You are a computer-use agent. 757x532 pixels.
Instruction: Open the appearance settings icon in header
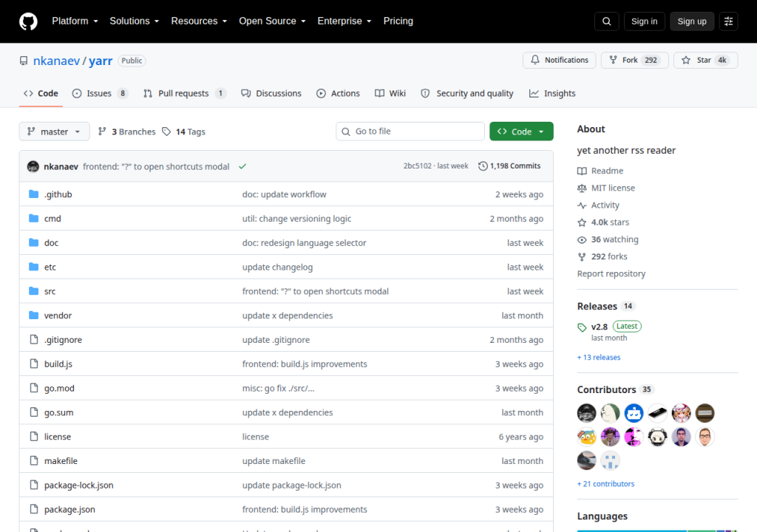[728, 21]
